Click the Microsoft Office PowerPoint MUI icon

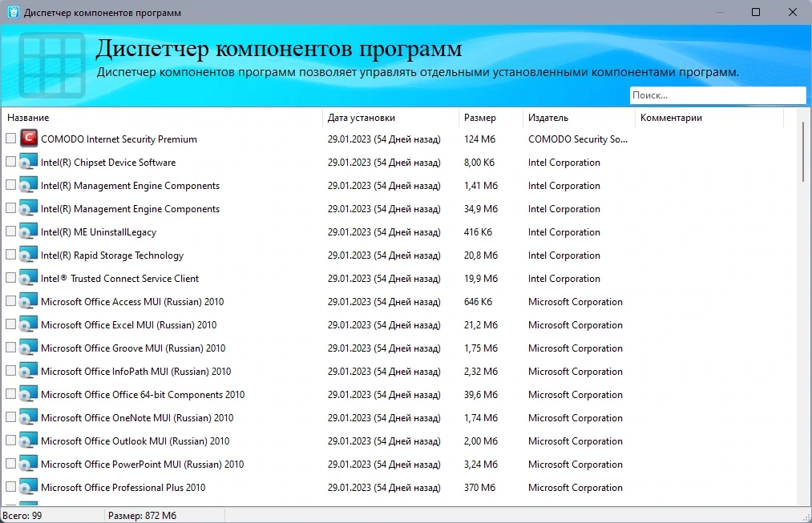(x=29, y=464)
